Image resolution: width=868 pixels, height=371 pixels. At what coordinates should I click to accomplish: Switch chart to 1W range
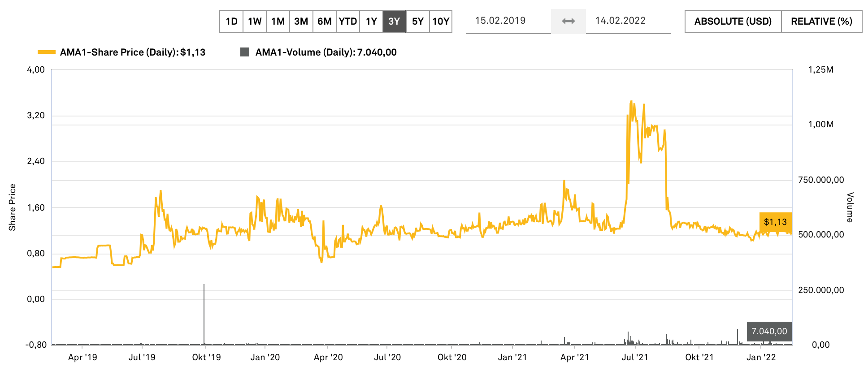(x=255, y=22)
